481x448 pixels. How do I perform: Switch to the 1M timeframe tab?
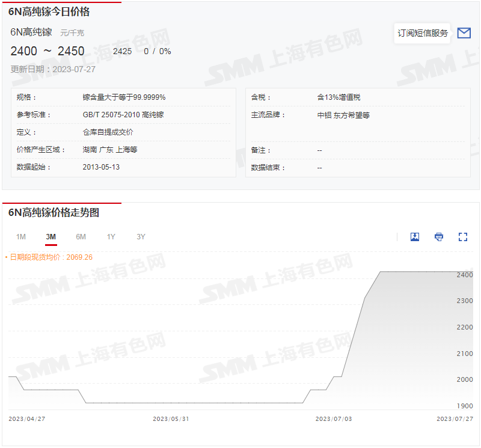point(21,237)
